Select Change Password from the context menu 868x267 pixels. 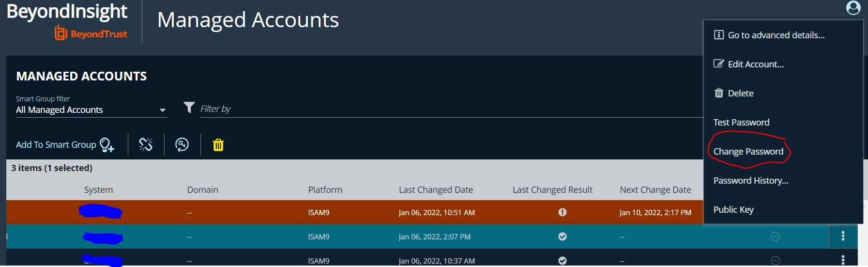748,152
